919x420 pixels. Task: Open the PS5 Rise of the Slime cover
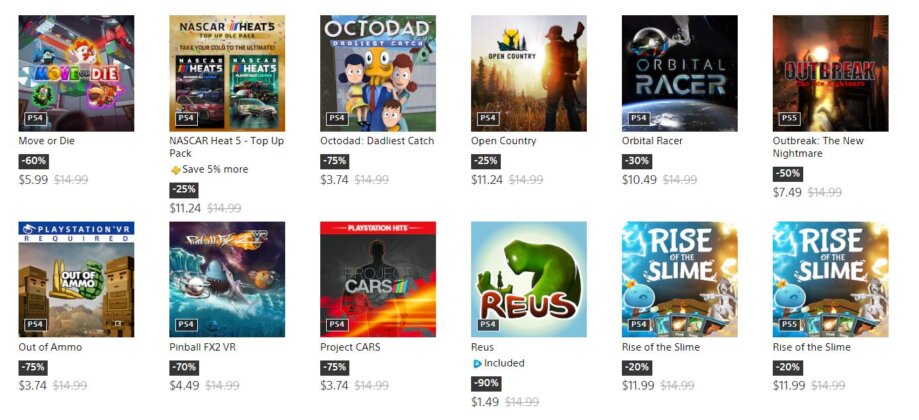tap(830, 279)
